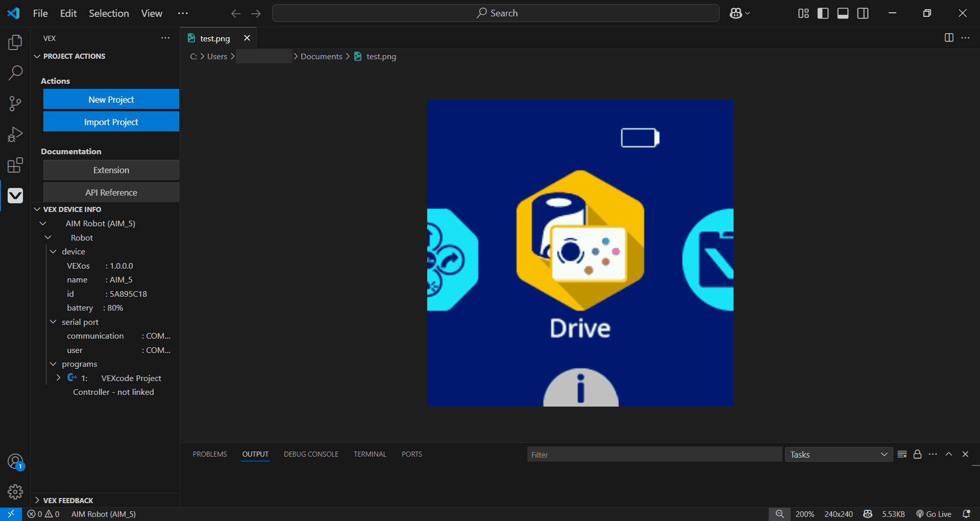The image size is (980, 521).
Task: Switch to the TERMINAL tab
Action: (370, 454)
